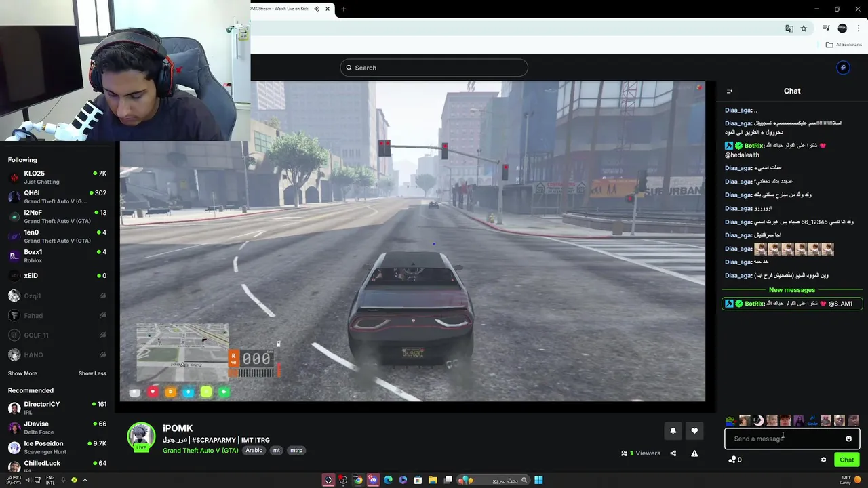868x488 pixels.
Task: Open offline GOLF_11 channel in Following
Action: (x=58, y=335)
